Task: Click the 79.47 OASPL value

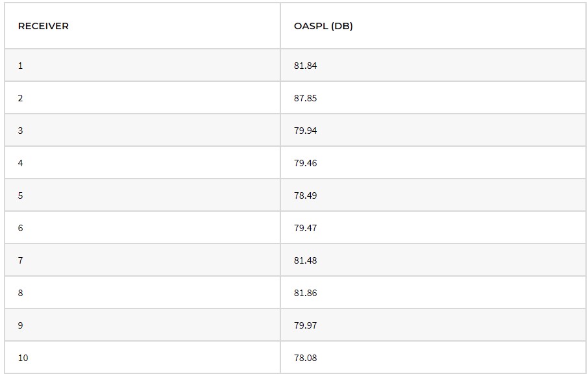Action: click(305, 228)
